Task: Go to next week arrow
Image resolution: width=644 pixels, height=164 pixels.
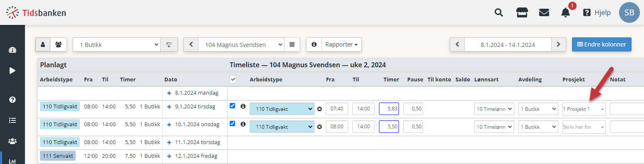Action: 559,44
